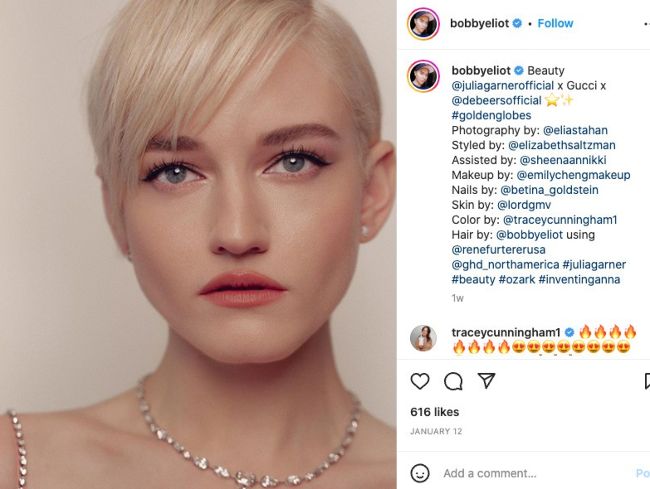Click traceycunningham1 commenter avatar
The height and width of the screenshot is (489, 650).
click(423, 338)
